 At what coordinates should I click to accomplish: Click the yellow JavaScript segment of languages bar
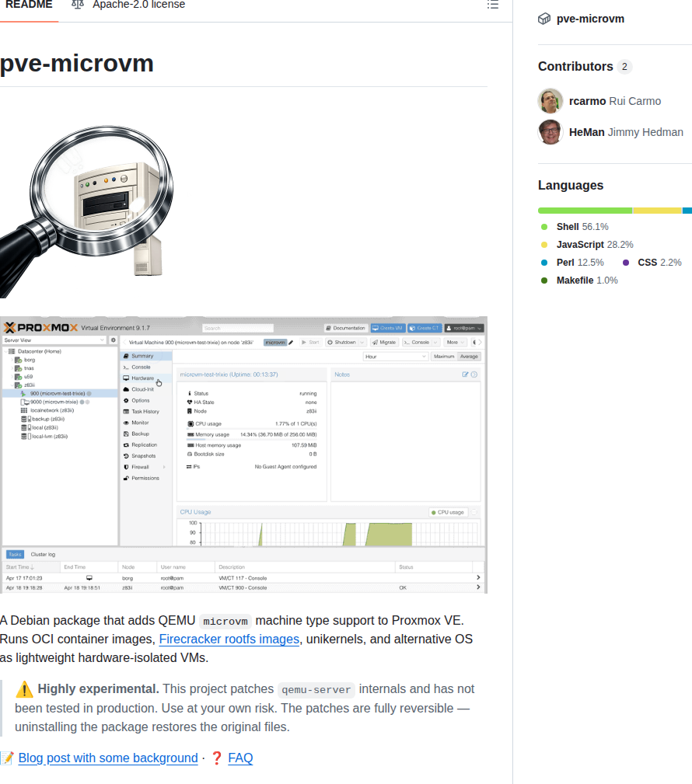(x=658, y=211)
